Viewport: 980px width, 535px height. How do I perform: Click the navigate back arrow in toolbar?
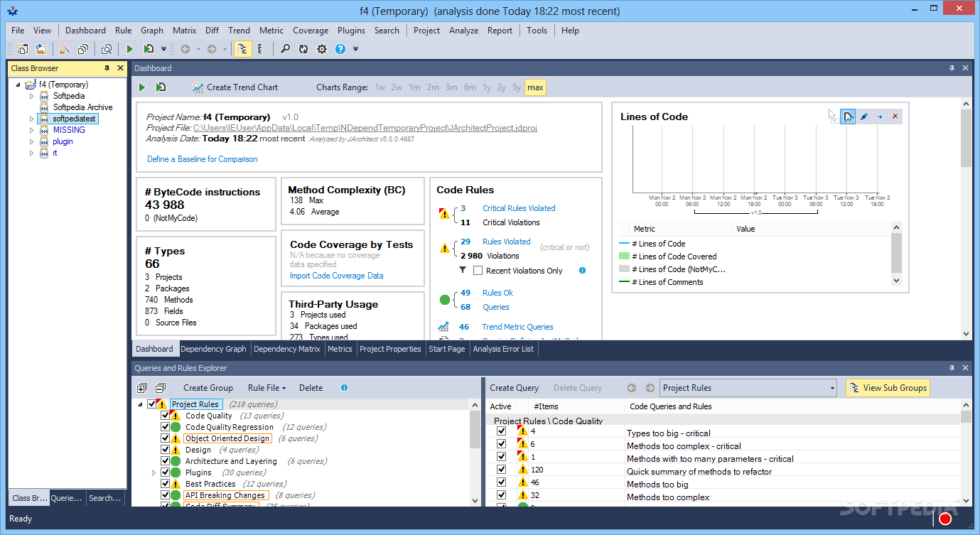185,49
